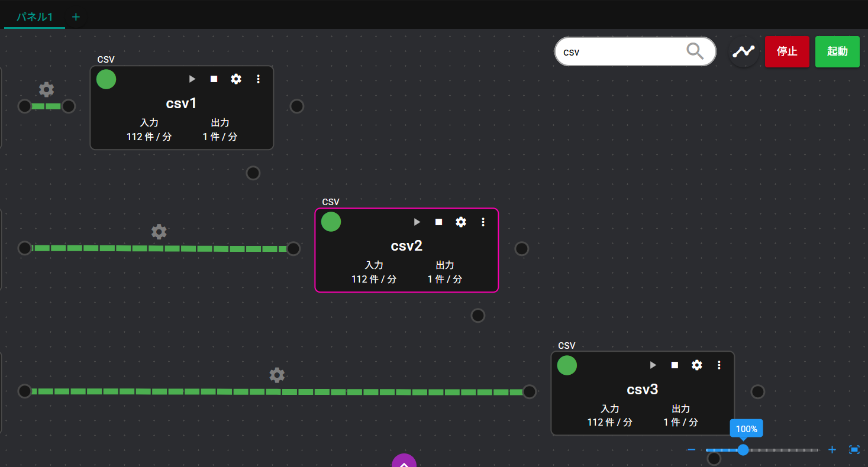This screenshot has height=467, width=868.
Task: Click the fit-to-screen icon beside zoom
Action: tap(854, 450)
